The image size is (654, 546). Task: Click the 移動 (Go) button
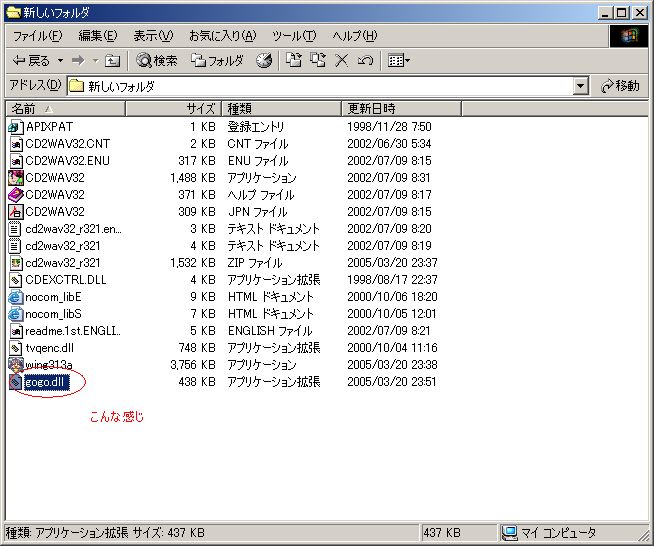point(620,87)
